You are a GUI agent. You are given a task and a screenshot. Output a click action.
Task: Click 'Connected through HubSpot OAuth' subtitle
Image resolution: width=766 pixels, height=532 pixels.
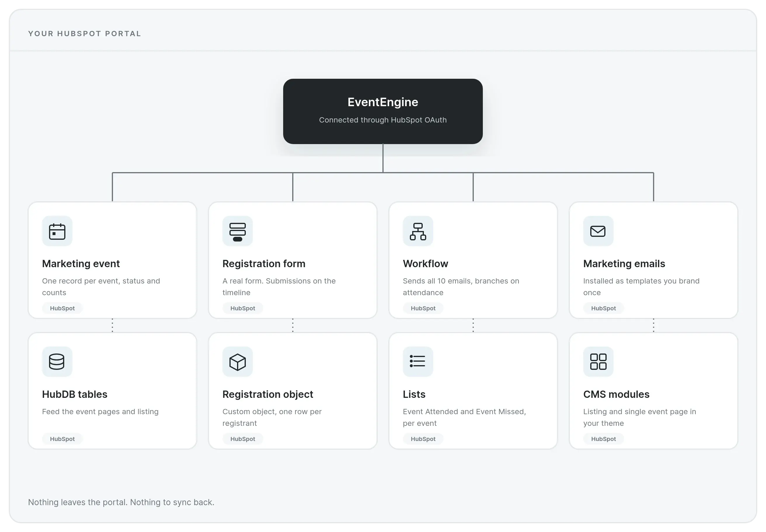click(383, 120)
